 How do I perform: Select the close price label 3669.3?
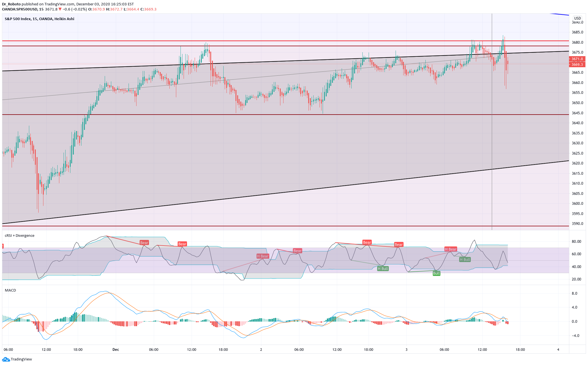pos(577,64)
